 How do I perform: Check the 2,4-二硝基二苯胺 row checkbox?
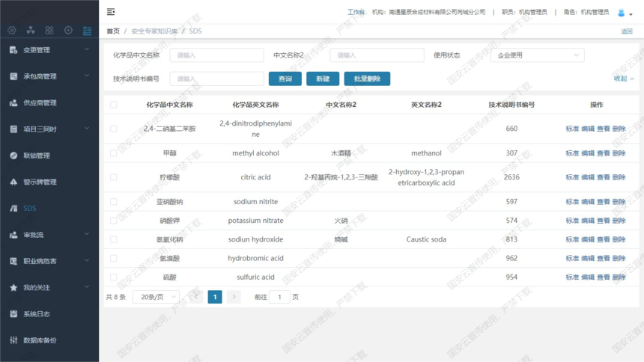pyautogui.click(x=113, y=129)
